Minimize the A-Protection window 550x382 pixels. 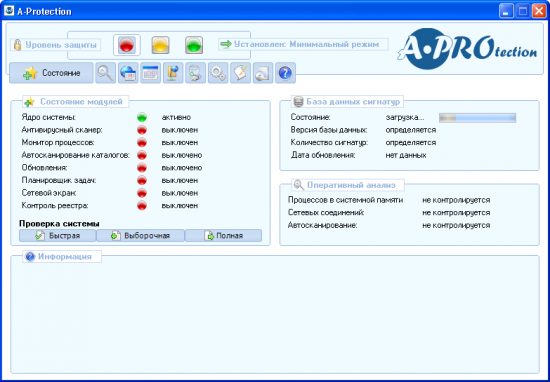pyautogui.click(x=506, y=11)
